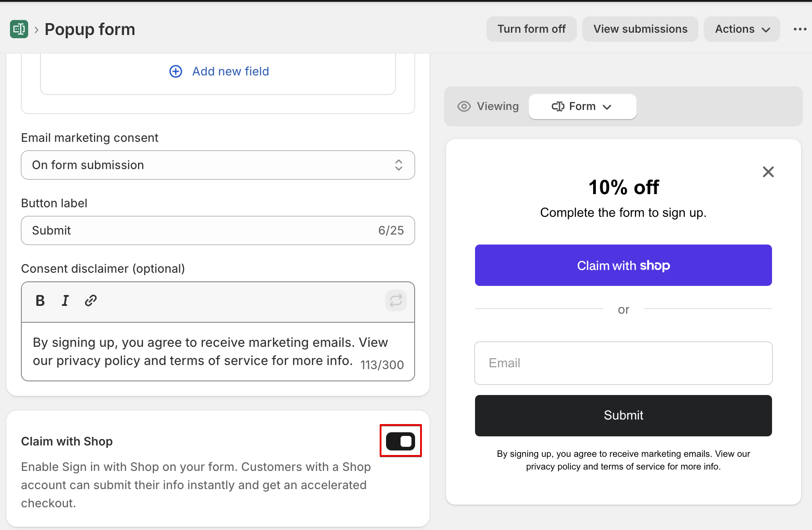Expand the Form view selector dropdown
Viewport: 812px width, 530px height.
(x=582, y=106)
